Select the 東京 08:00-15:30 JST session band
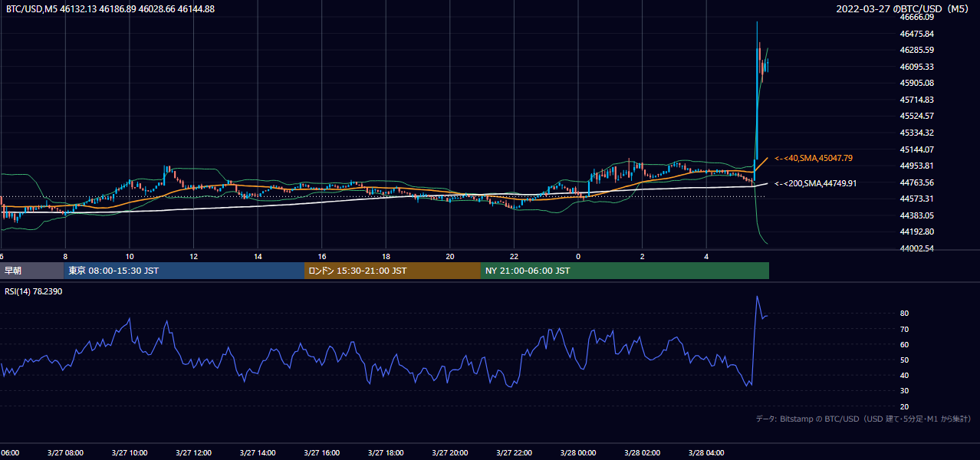980x460 pixels. [184, 271]
